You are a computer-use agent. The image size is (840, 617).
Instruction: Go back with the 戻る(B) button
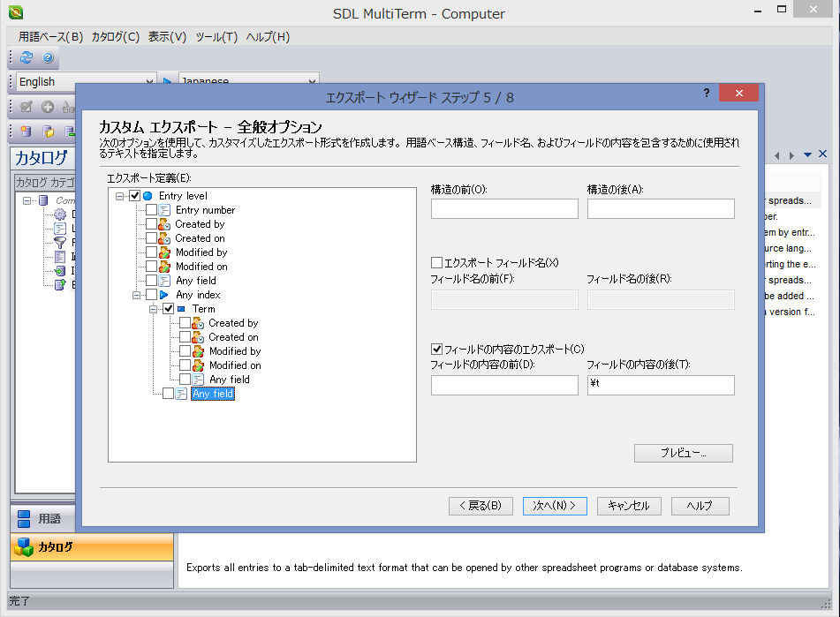[x=481, y=506]
